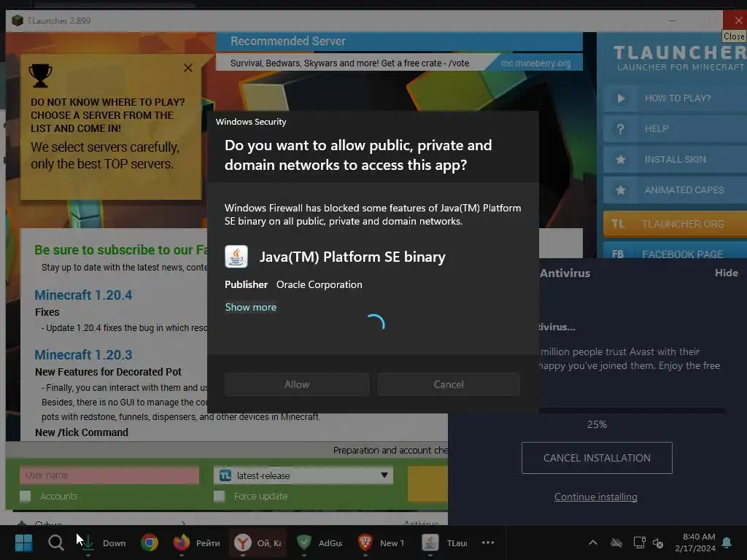Click the FB icon beside FACEBOOK PAGE
The image size is (747, 560).
(x=618, y=254)
